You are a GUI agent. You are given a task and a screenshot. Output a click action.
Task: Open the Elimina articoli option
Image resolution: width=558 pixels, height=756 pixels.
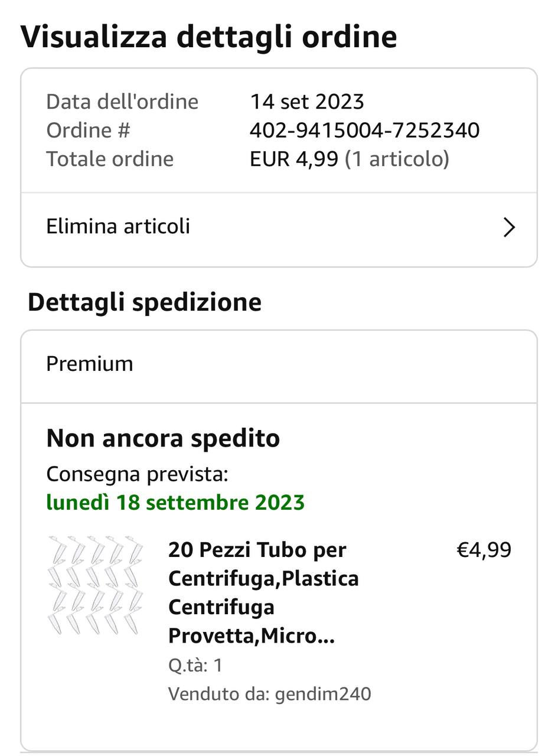tap(279, 227)
